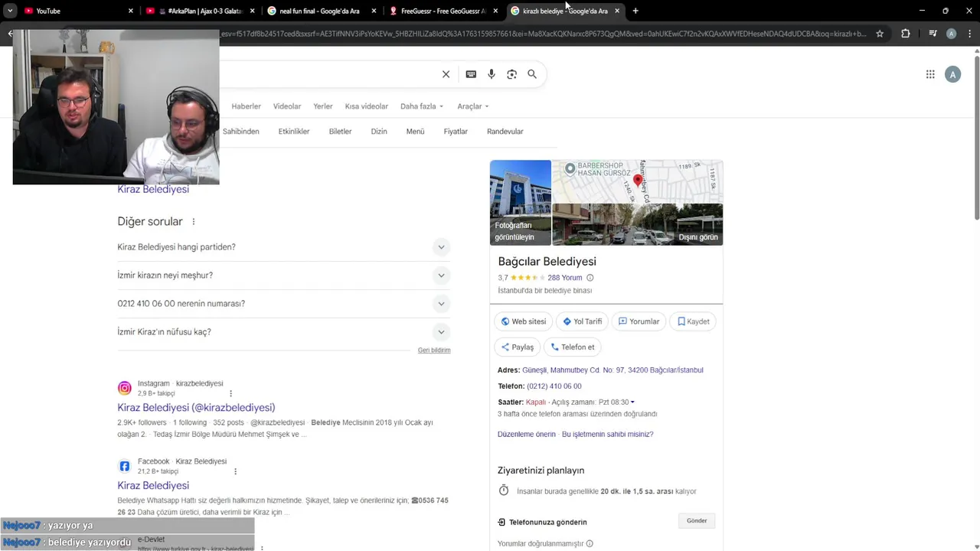Bookmark this page with star icon
980x551 pixels.
coord(880,34)
